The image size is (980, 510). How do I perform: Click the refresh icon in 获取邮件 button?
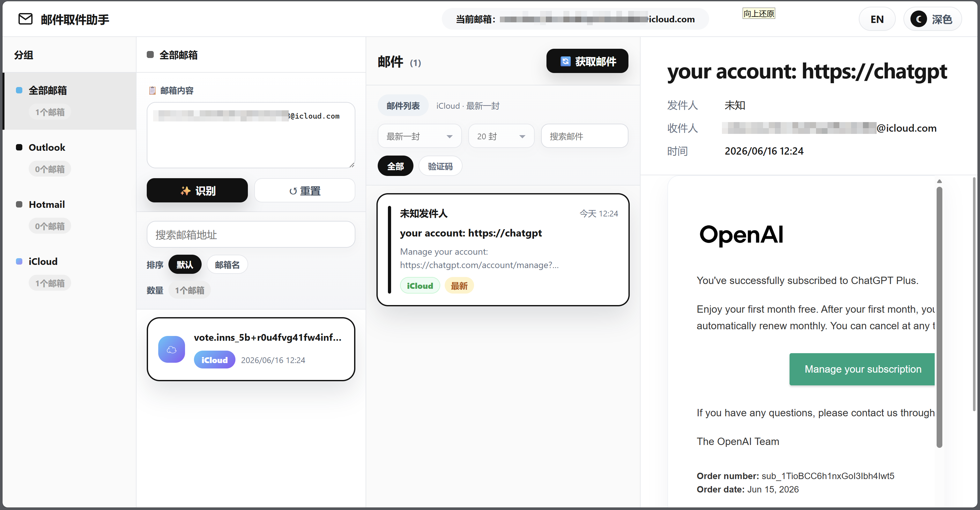[x=565, y=61]
